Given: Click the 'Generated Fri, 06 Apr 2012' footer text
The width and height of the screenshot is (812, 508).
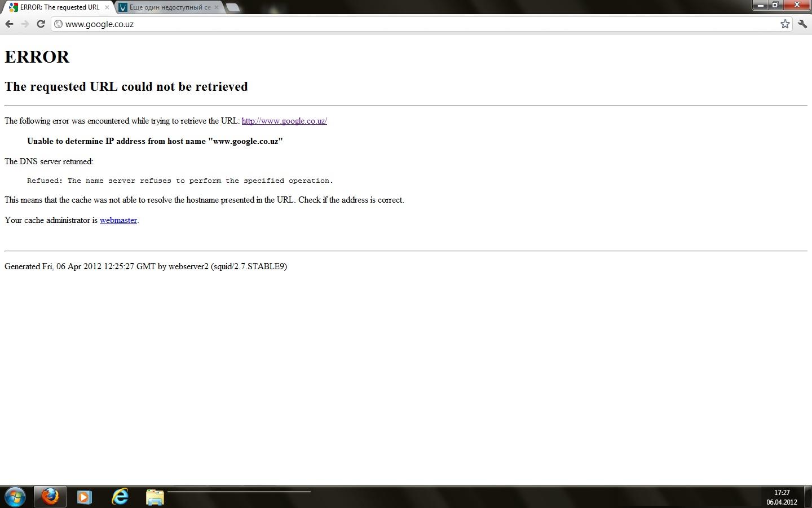Looking at the screenshot, I should [145, 266].
